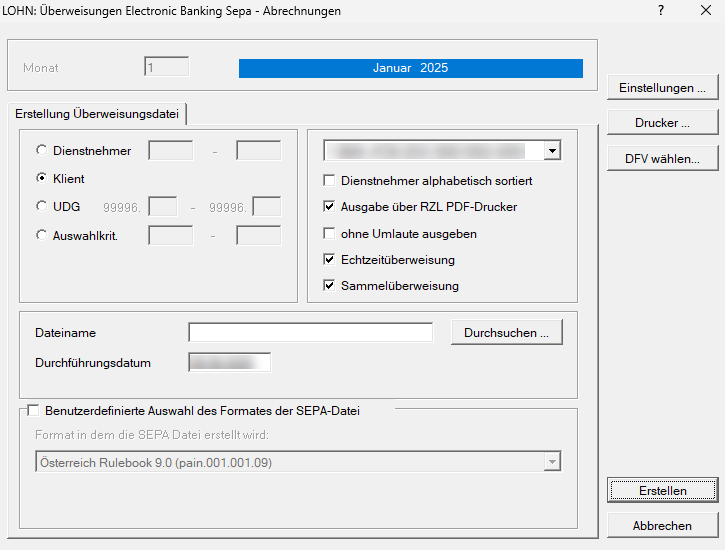Toggle the Sammelüberweisung checkbox
Image resolution: width=725 pixels, height=550 pixels.
pyautogui.click(x=329, y=286)
